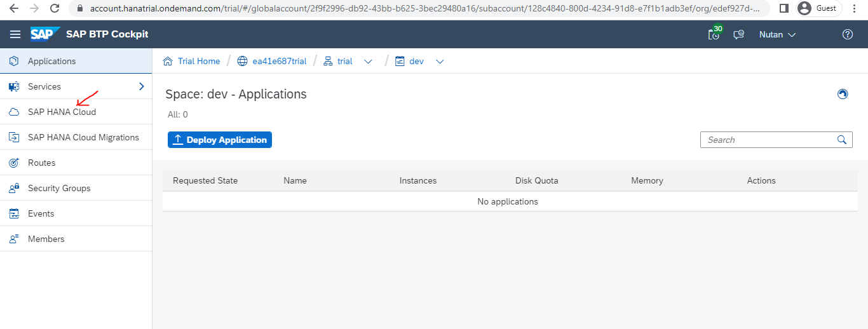Click SAP BTP Cockpit title
The image size is (868, 329).
107,34
